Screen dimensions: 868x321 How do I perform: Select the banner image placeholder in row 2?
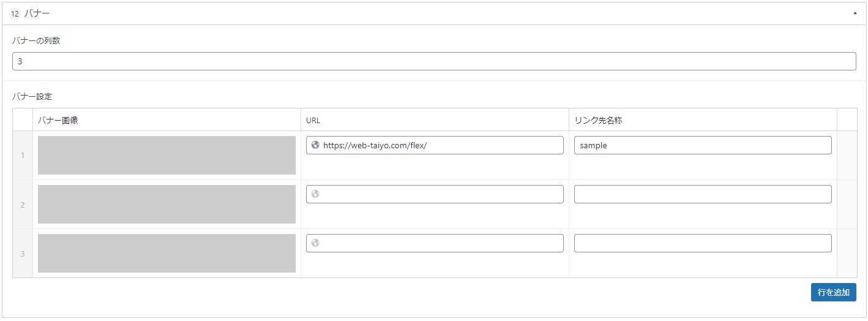point(166,205)
